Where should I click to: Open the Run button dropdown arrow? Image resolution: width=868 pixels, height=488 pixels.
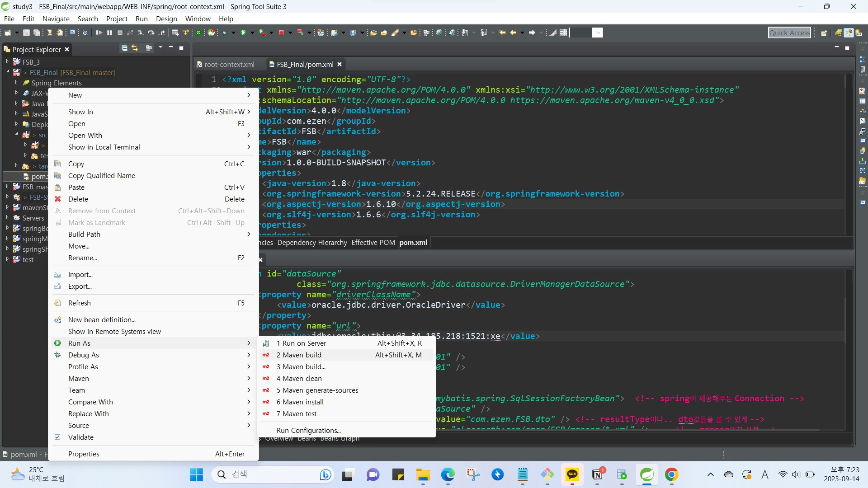tap(252, 33)
